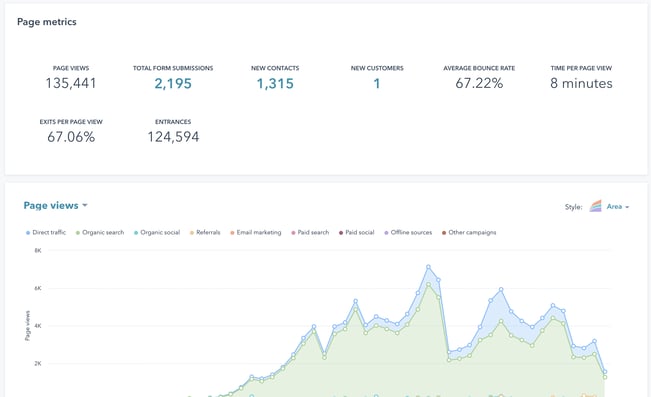Click the AVERAGE BOUNCE RATE label
Image resolution: width=651 pixels, height=397 pixels.
pyautogui.click(x=479, y=68)
